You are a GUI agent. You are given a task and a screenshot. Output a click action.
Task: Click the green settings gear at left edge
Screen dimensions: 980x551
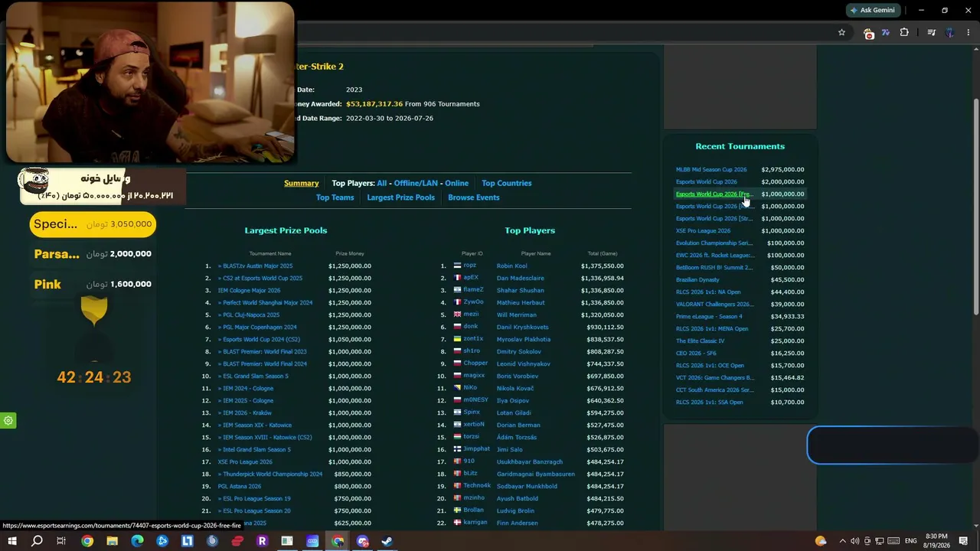(8, 420)
